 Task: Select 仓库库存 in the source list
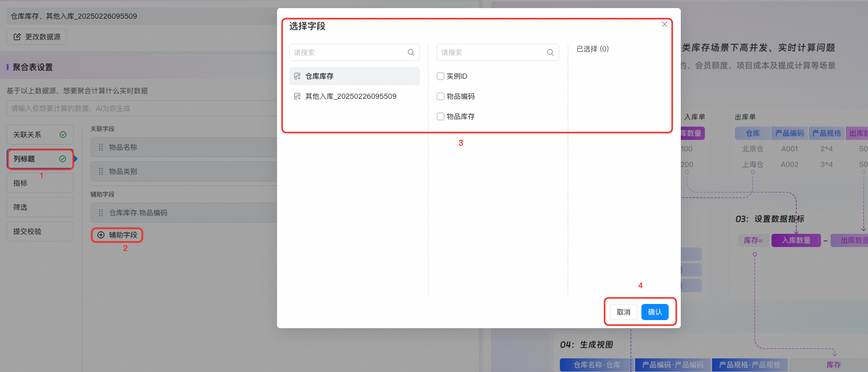click(x=354, y=76)
